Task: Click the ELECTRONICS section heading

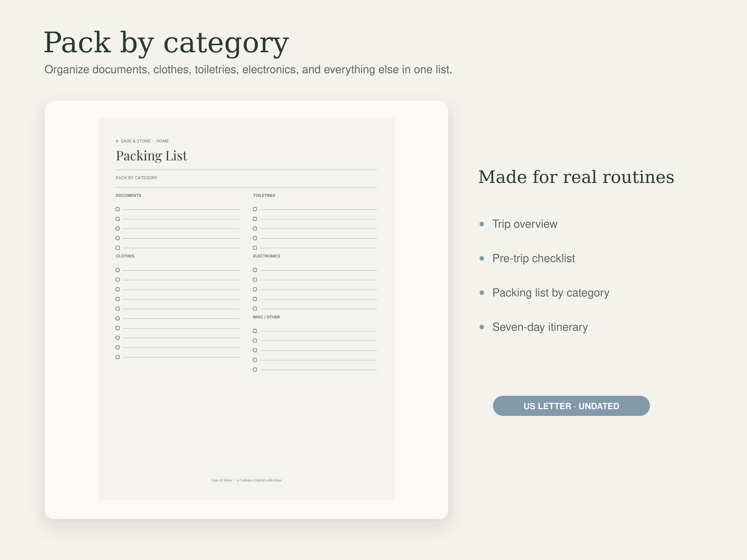Action: click(266, 256)
